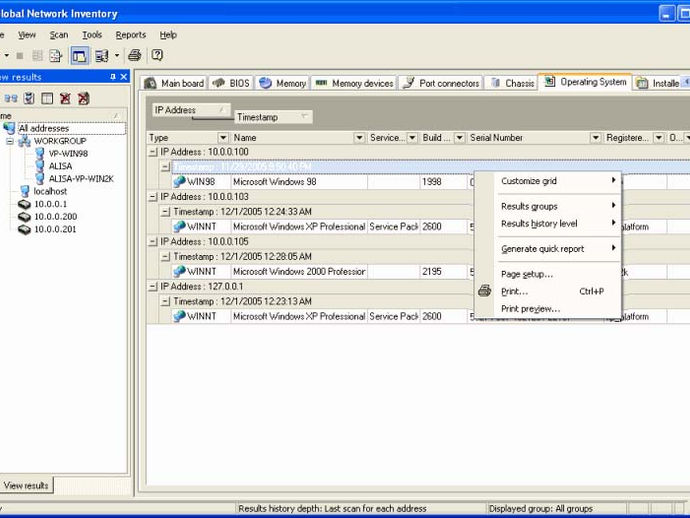
Task: Collapse the IP Address 10.0.0.100 group
Action: tap(153, 152)
